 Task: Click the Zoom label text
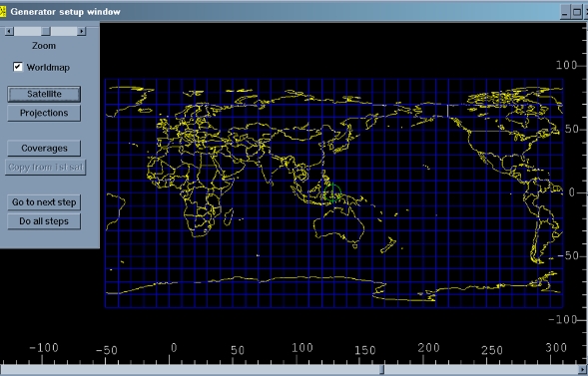[44, 46]
